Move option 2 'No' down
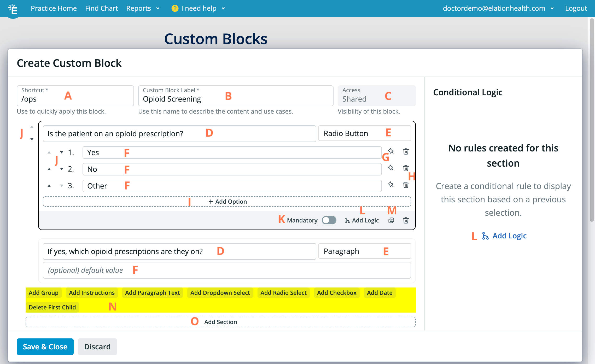 (x=62, y=169)
